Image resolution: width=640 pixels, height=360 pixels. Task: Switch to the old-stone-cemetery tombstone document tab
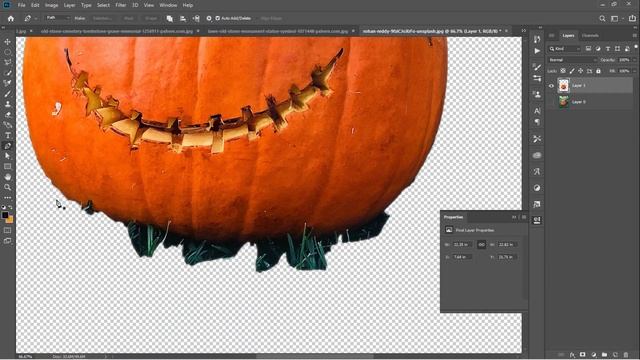tap(117, 31)
